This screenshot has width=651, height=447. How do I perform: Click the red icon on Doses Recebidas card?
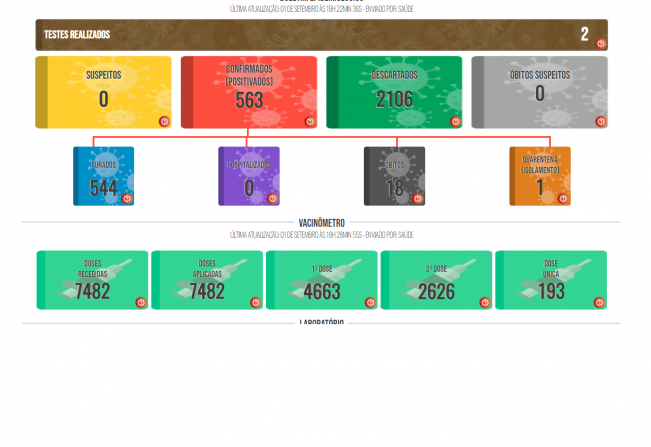click(140, 302)
